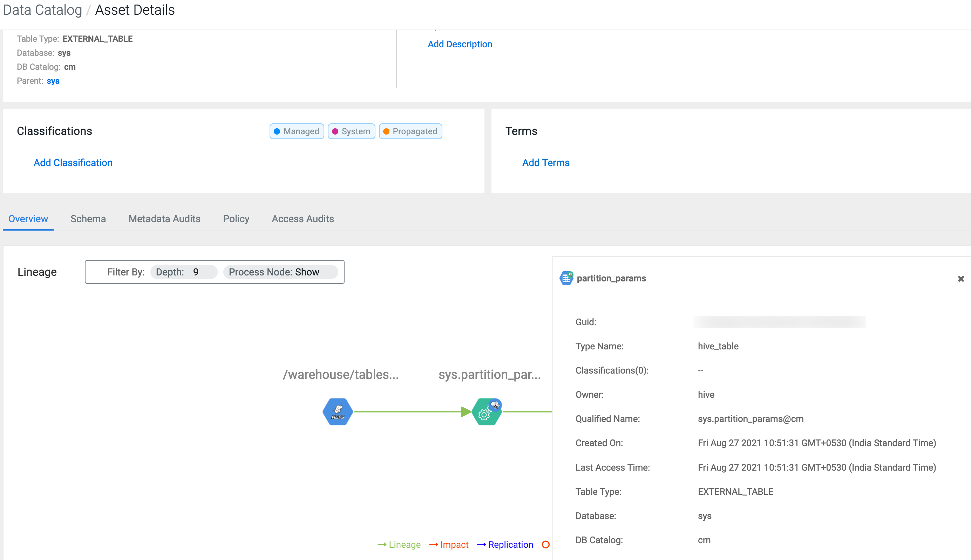The image size is (971, 560).
Task: Toggle the Propagated classification filter
Action: [410, 131]
